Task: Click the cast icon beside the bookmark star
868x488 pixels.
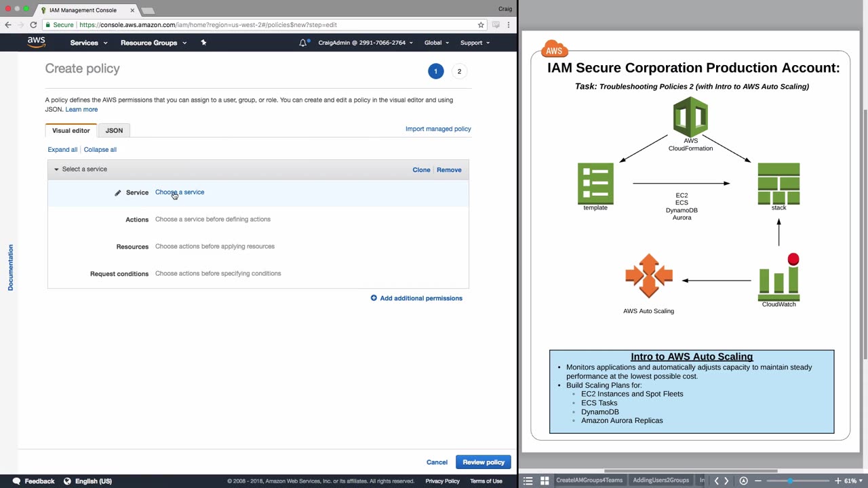Action: [x=496, y=25]
